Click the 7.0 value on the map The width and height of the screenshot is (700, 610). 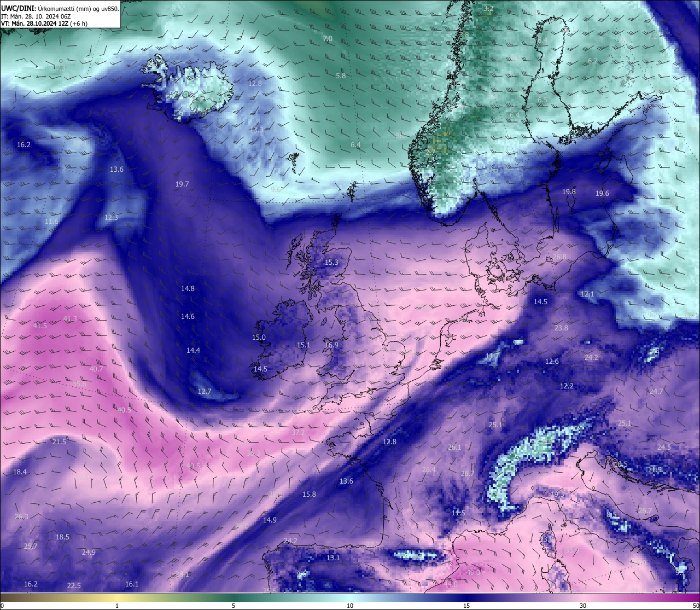pos(328,38)
